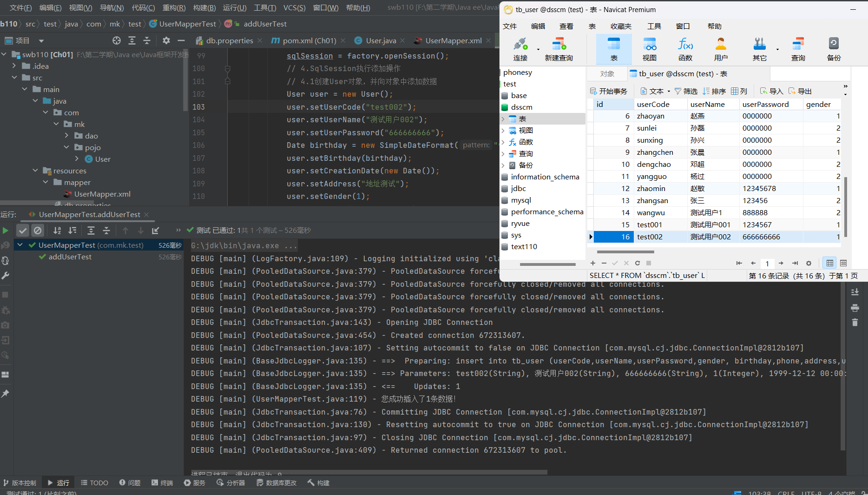
Task: Switch to UserMapper.xml editor tab
Action: 453,40
